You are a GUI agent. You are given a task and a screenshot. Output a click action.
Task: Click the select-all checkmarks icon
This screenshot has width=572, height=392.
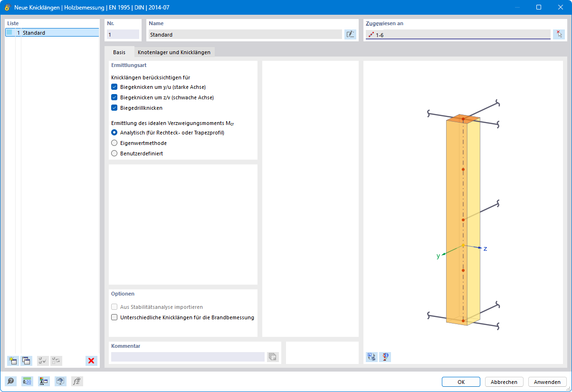43,361
